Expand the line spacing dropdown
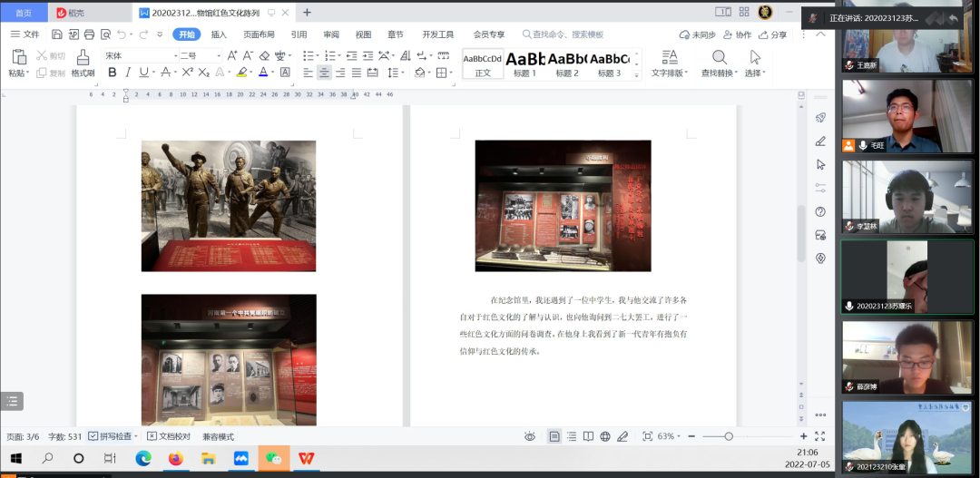The image size is (980, 478). 403,73
